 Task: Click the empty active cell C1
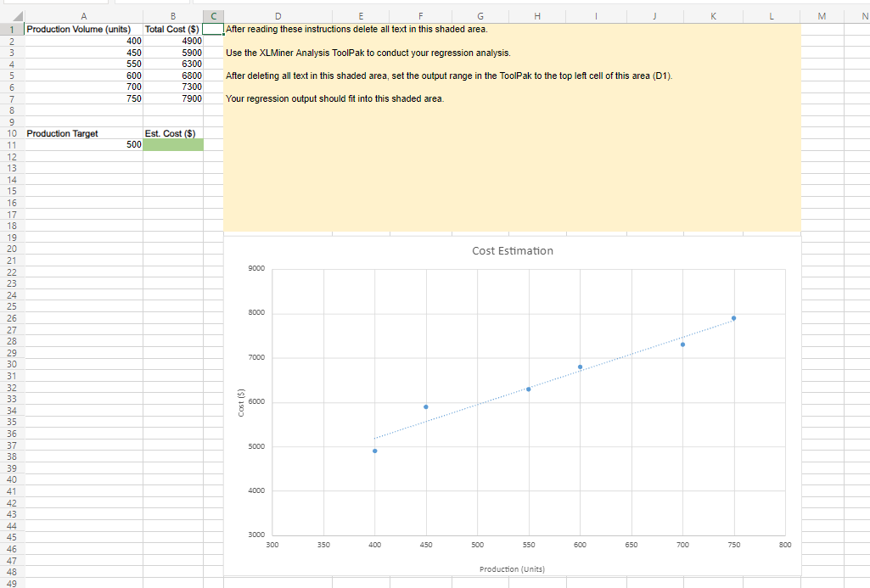coord(213,28)
